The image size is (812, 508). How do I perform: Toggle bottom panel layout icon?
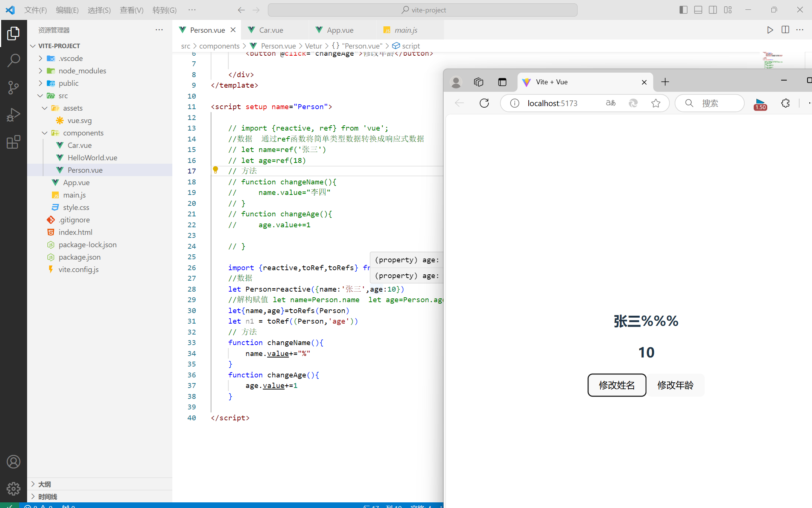pos(698,10)
